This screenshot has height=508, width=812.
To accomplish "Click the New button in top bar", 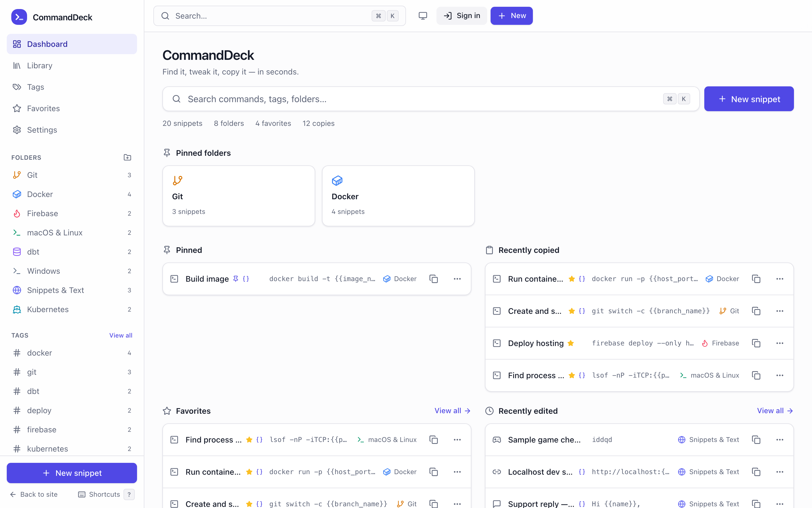I will pos(511,16).
